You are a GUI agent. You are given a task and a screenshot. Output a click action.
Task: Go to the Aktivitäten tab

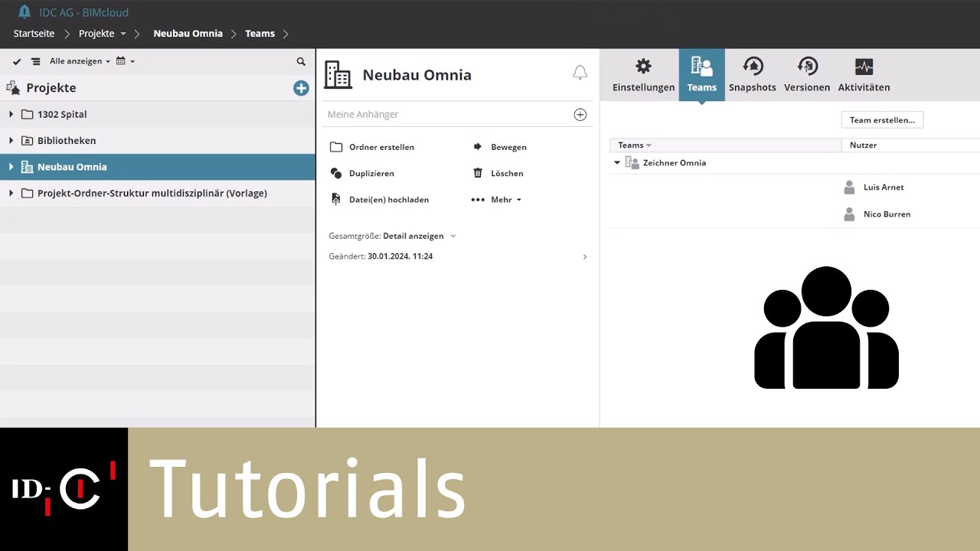[864, 75]
